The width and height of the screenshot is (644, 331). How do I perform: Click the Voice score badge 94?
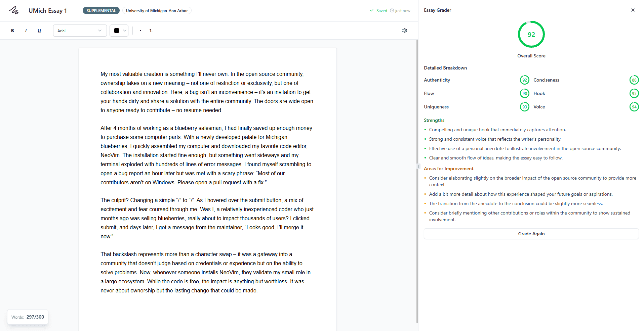pos(634,107)
